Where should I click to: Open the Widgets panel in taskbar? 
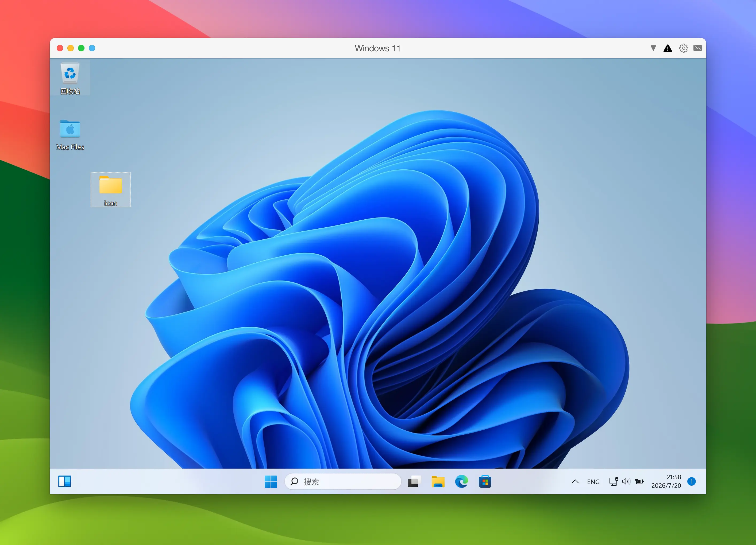pos(65,481)
